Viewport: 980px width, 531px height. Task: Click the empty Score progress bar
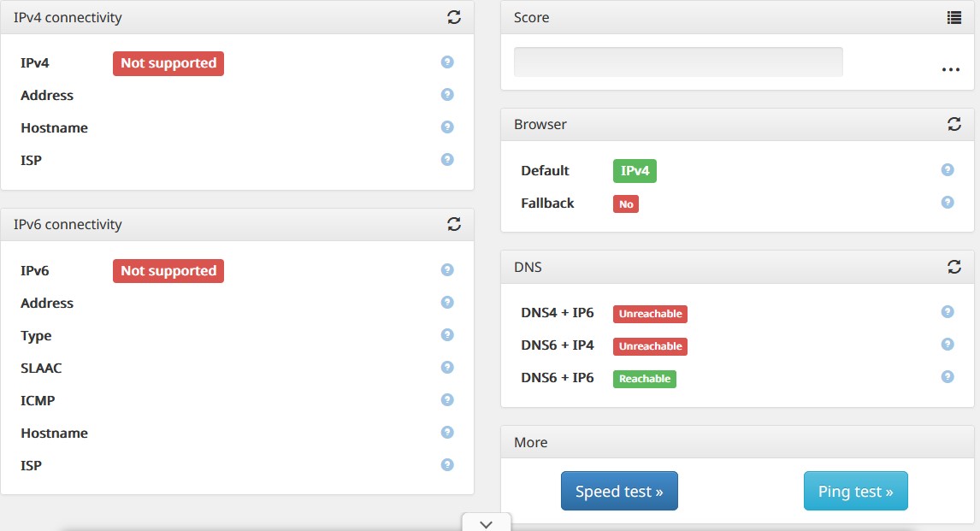click(x=678, y=62)
